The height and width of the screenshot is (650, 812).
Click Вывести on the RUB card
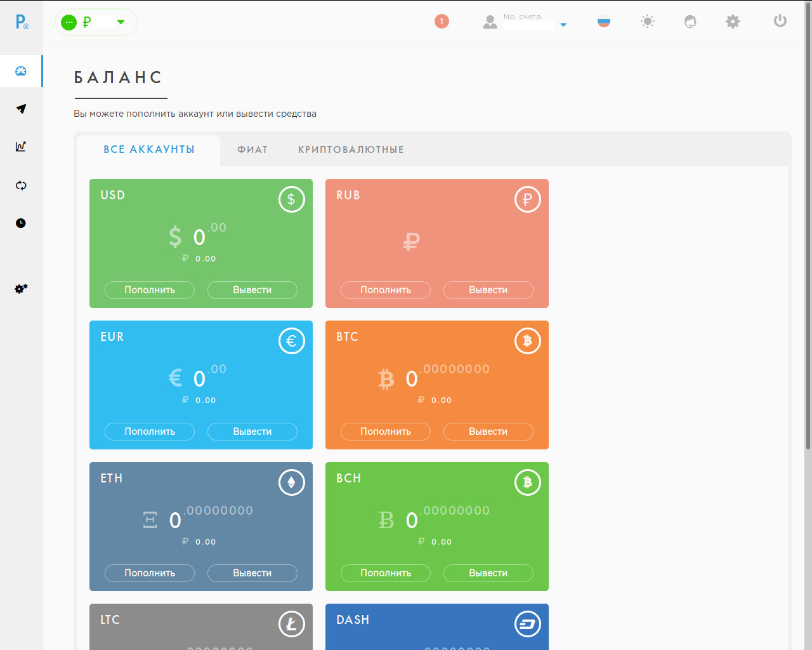(488, 290)
